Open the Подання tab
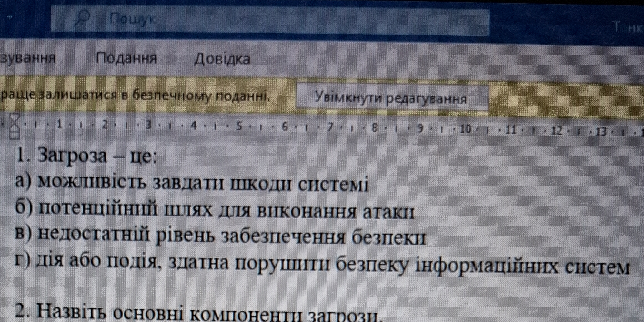This screenshot has height=322, width=644. point(126,59)
